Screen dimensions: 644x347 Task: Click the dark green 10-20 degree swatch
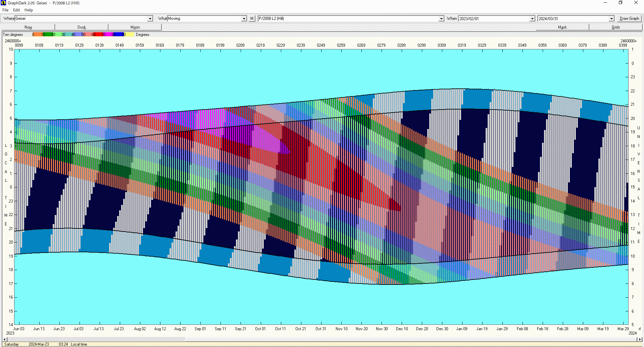[47, 35]
